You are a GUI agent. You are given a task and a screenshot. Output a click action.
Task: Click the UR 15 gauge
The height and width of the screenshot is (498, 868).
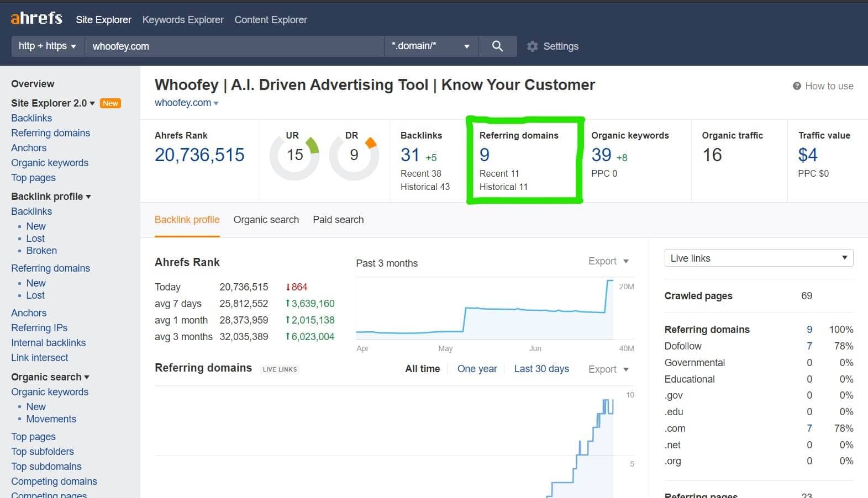click(294, 155)
